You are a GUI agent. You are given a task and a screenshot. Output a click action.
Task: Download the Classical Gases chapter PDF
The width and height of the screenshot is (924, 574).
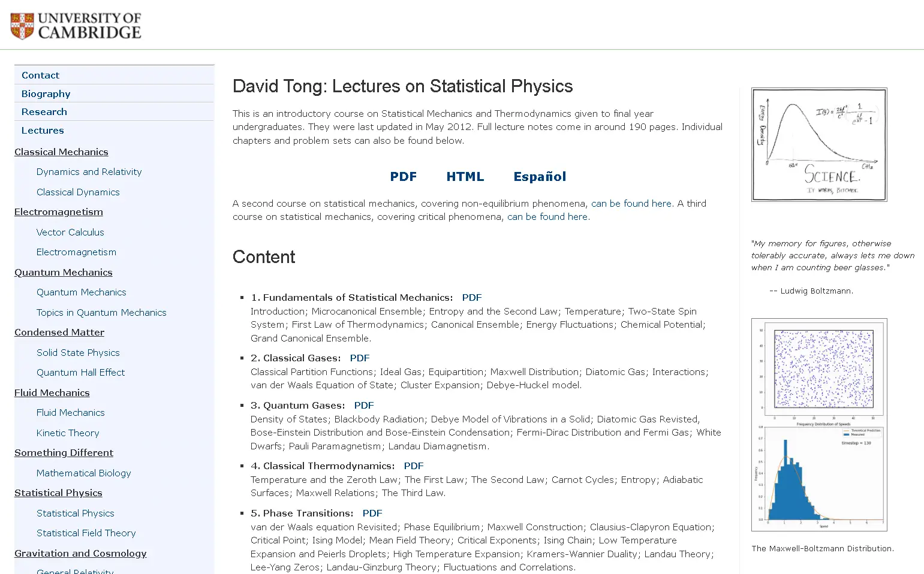[360, 358]
